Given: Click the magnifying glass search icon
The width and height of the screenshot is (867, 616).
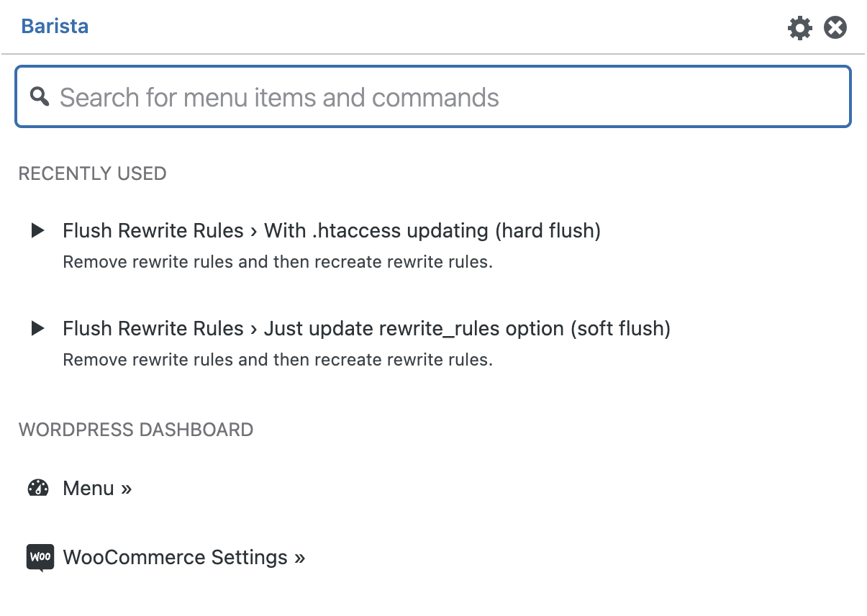Looking at the screenshot, I should tap(40, 96).
